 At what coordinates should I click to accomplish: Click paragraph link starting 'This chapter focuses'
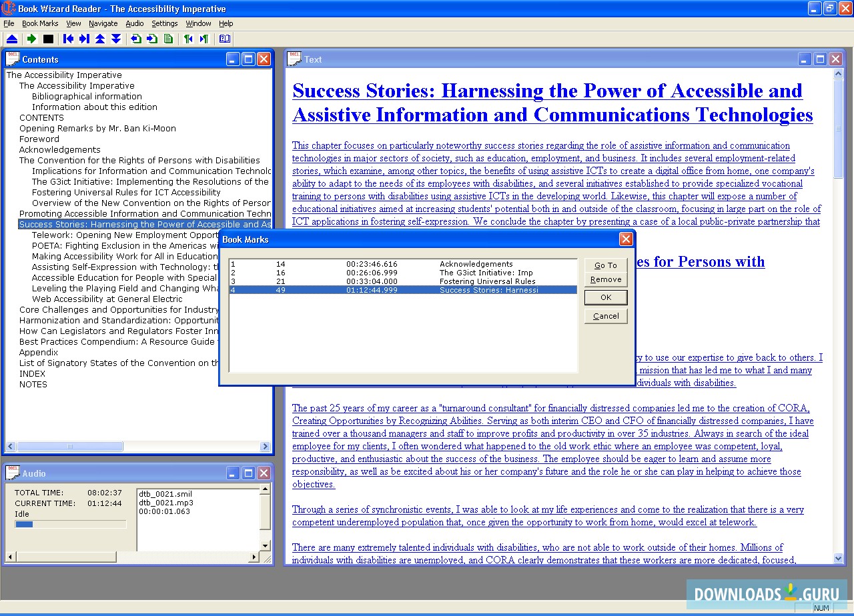(x=556, y=183)
